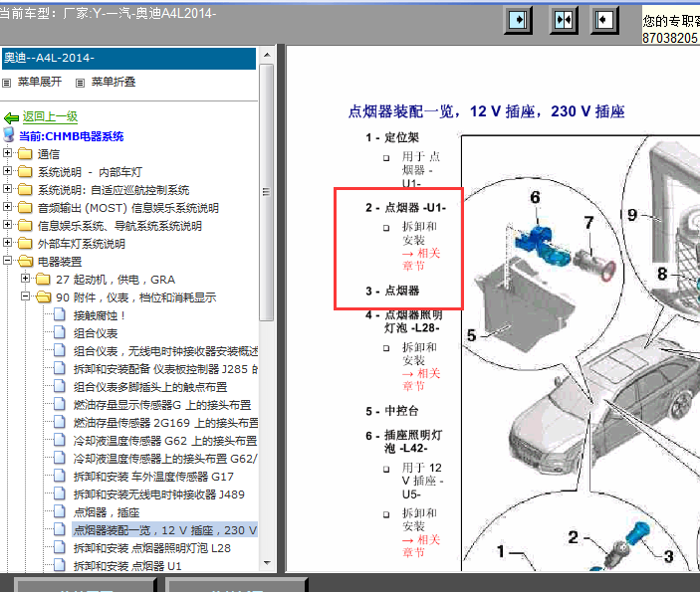
Task: Open 相关章节 link under 灯泡 -L42-
Action: [421, 546]
